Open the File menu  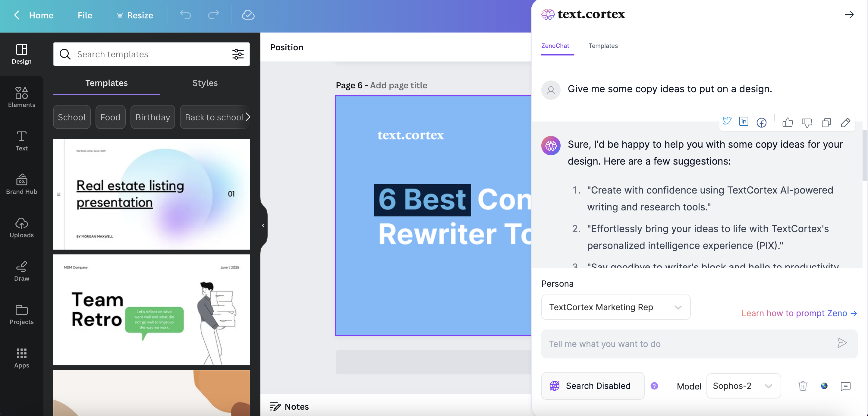(85, 15)
